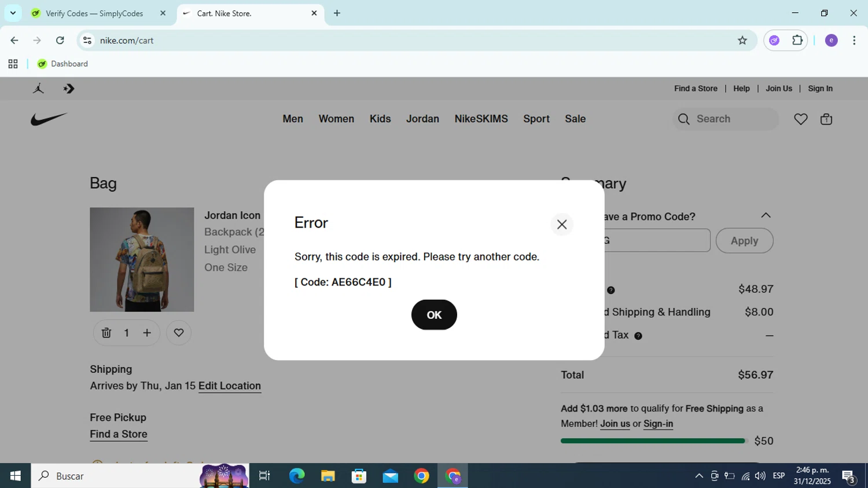This screenshot has height=488, width=868.
Task: Click Join Us in the top bar
Action: pos(779,89)
